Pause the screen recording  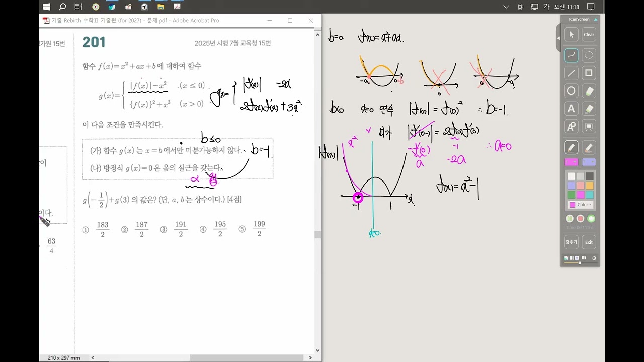[570, 218]
